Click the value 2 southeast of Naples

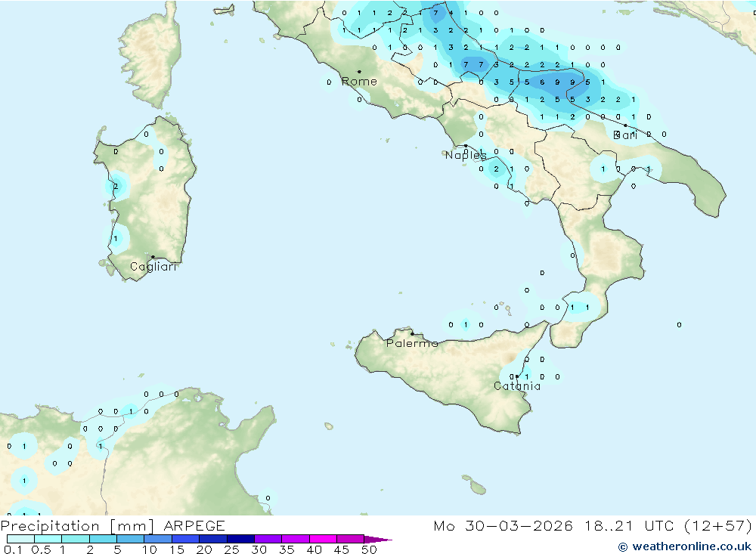tap(496, 169)
